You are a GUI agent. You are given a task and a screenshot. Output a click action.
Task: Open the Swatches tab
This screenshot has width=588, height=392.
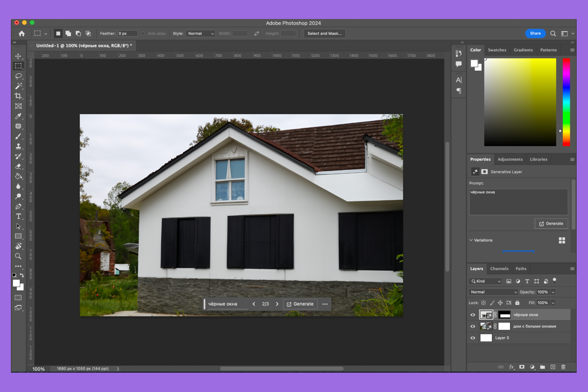click(x=497, y=50)
